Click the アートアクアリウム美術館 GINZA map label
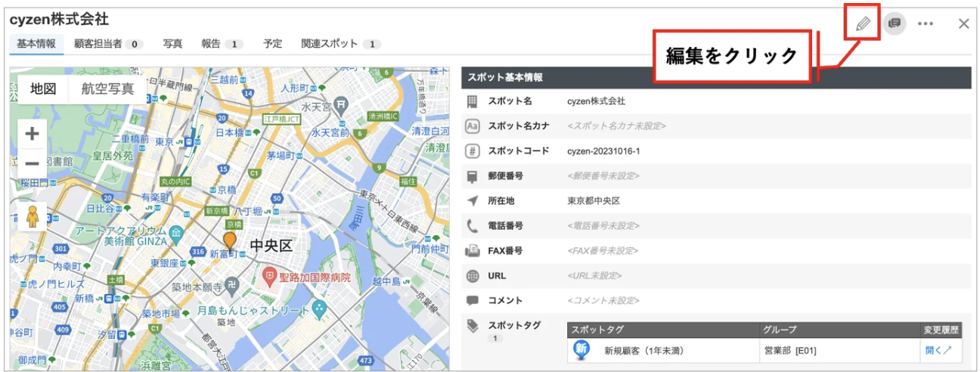 pyautogui.click(x=122, y=234)
